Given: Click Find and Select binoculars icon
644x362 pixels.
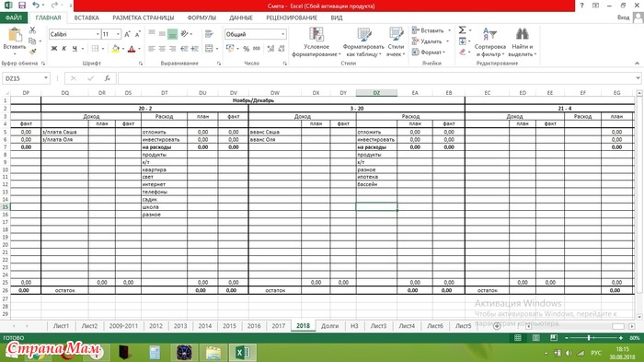Looking at the screenshot, I should point(522,42).
